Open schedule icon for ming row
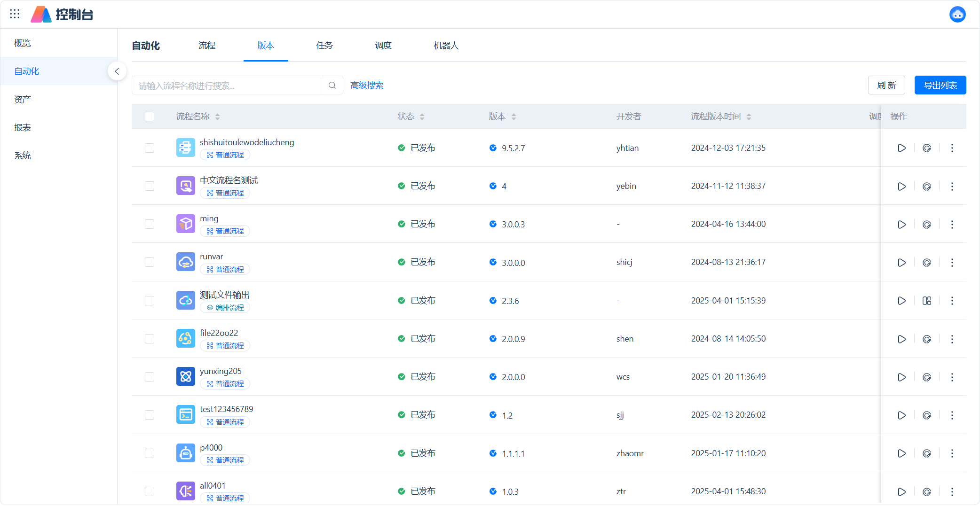 tap(926, 225)
